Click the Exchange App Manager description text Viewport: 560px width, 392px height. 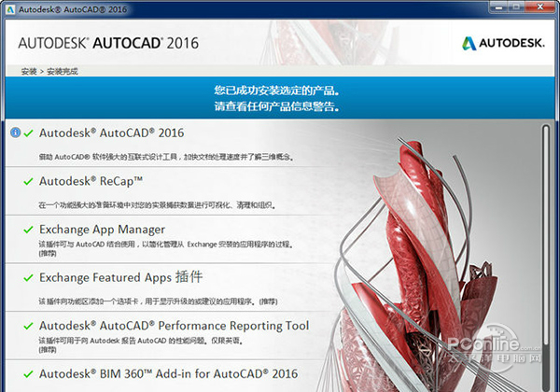click(166, 248)
